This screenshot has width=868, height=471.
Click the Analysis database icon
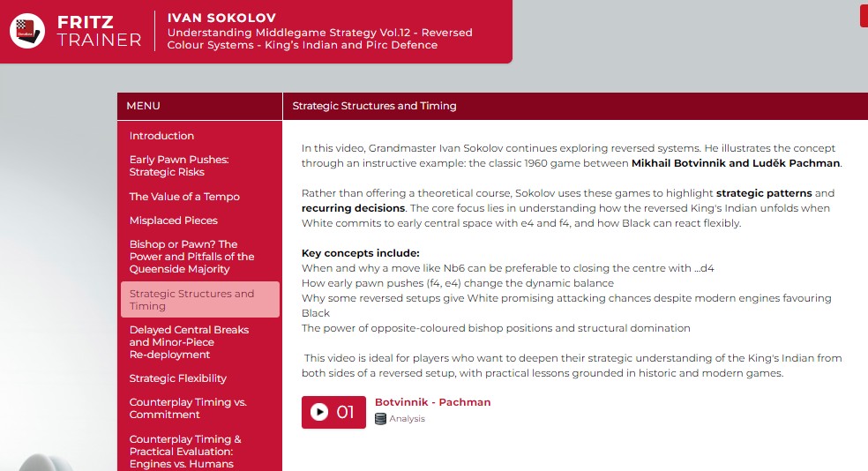click(x=380, y=419)
